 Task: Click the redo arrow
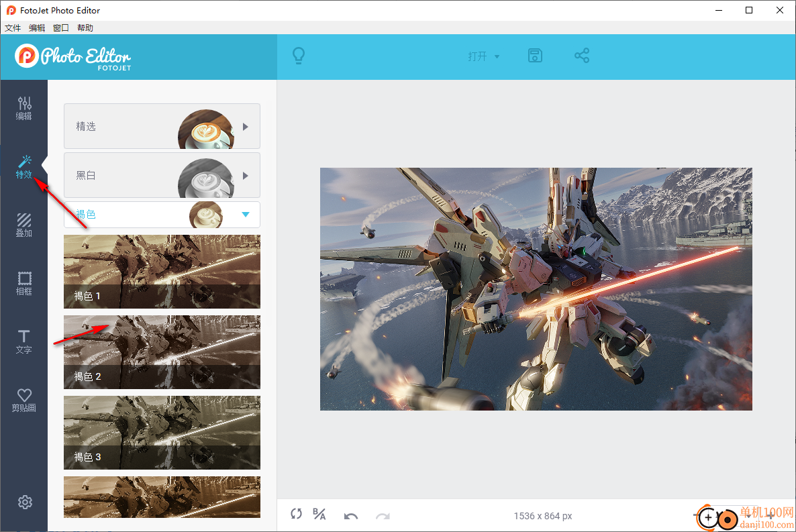(383, 516)
